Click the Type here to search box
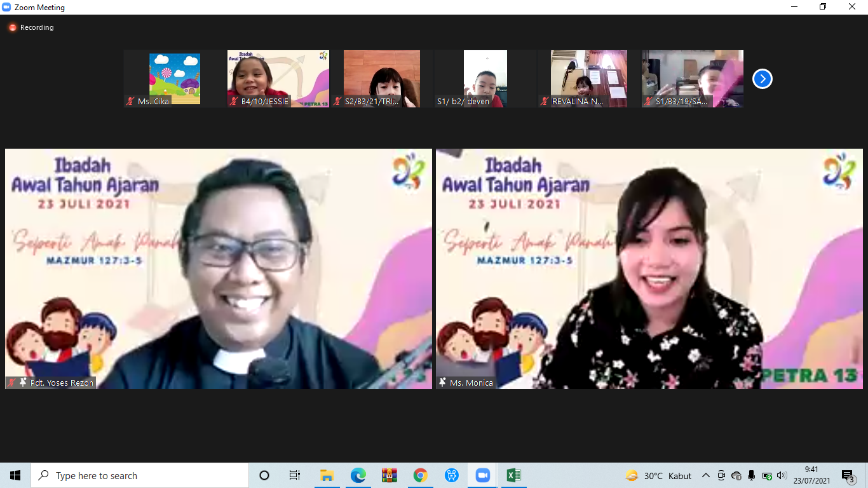 pos(140,475)
